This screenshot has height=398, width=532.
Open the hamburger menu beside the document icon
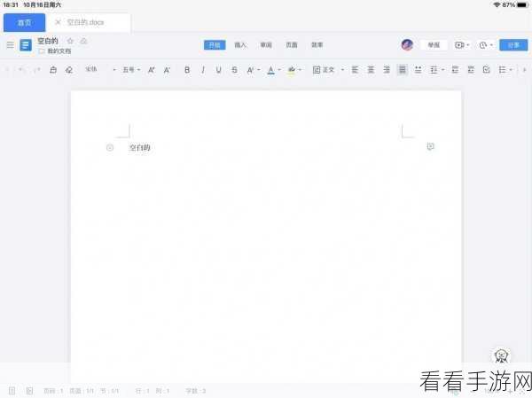[x=11, y=45]
